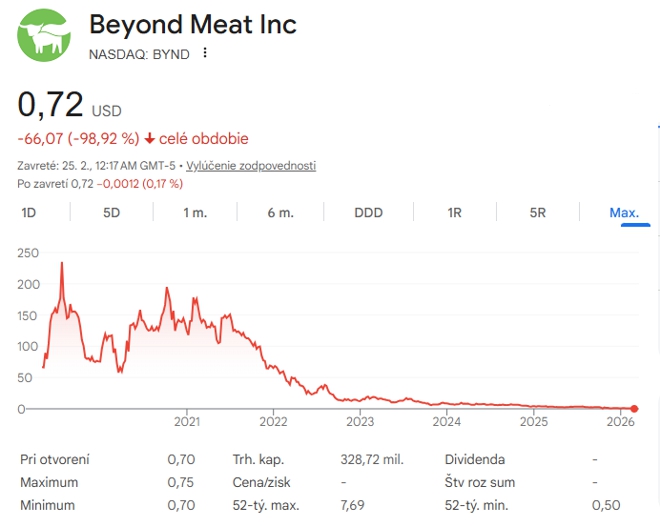This screenshot has width=660, height=527.
Task: Click the red endpoint dot on chart
Action: (x=634, y=408)
